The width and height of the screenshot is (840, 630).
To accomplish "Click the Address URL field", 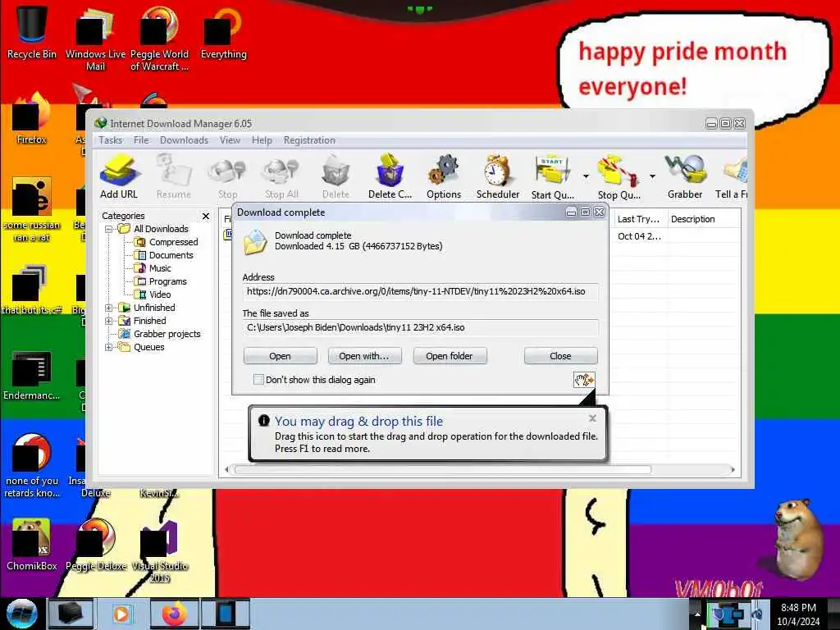I will click(x=421, y=291).
